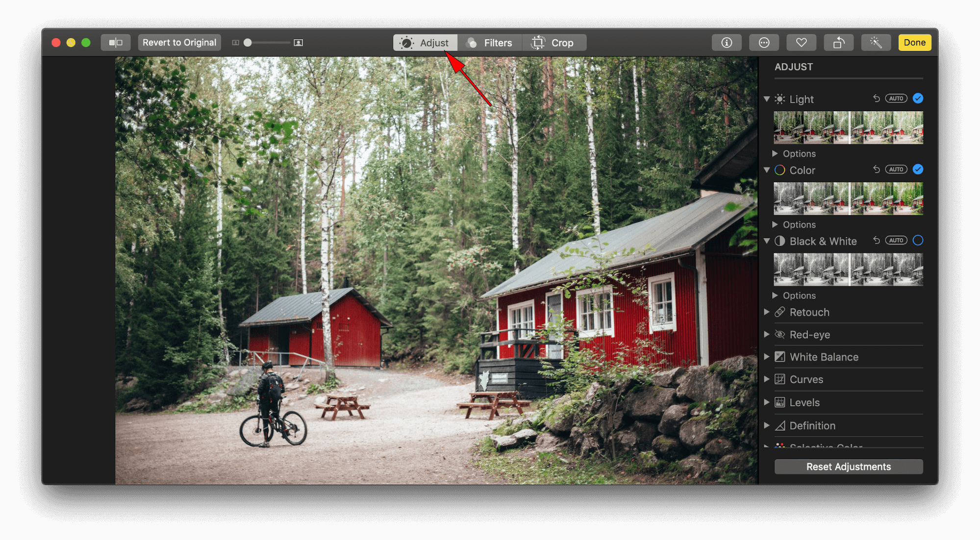Click the red close window button
The image size is (980, 540).
coord(56,43)
